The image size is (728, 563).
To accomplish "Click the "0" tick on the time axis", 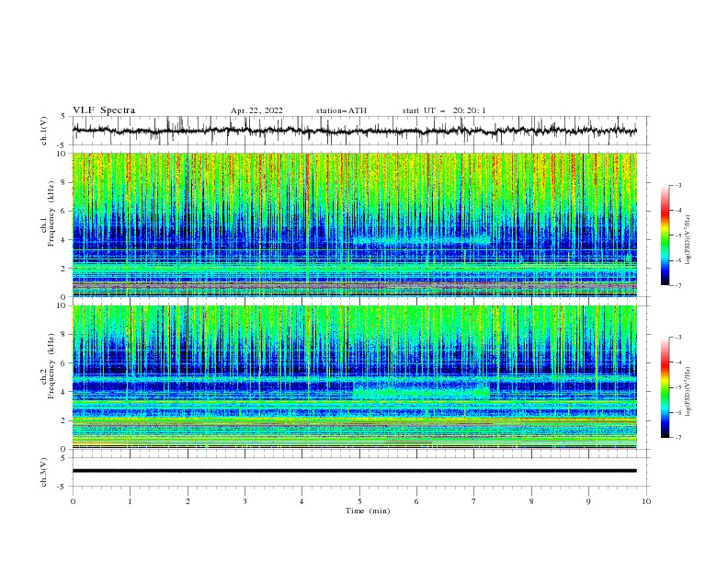I will [73, 501].
